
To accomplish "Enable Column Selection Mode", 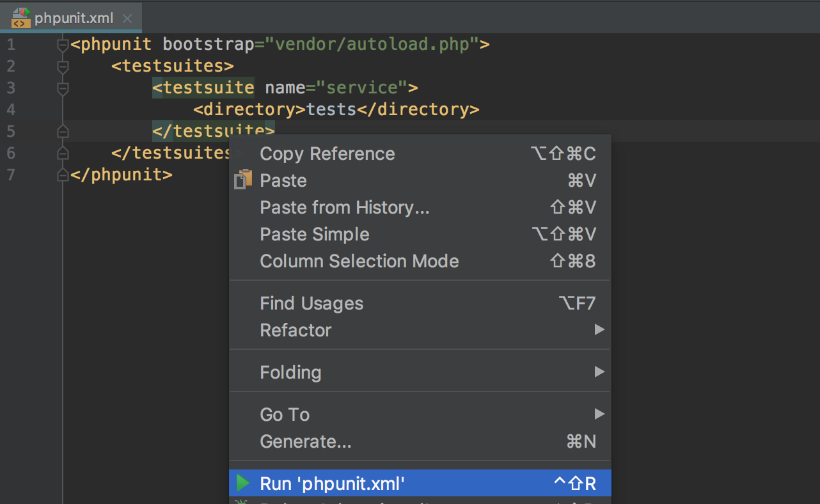I will point(359,261).
